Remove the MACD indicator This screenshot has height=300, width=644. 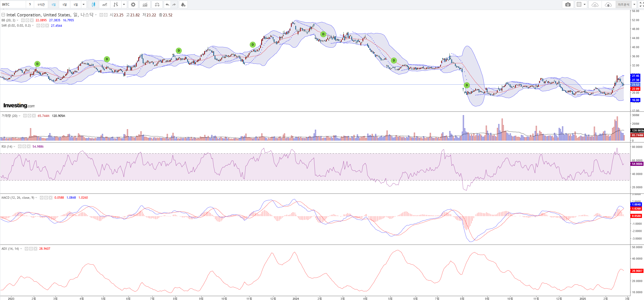[x=51, y=198]
